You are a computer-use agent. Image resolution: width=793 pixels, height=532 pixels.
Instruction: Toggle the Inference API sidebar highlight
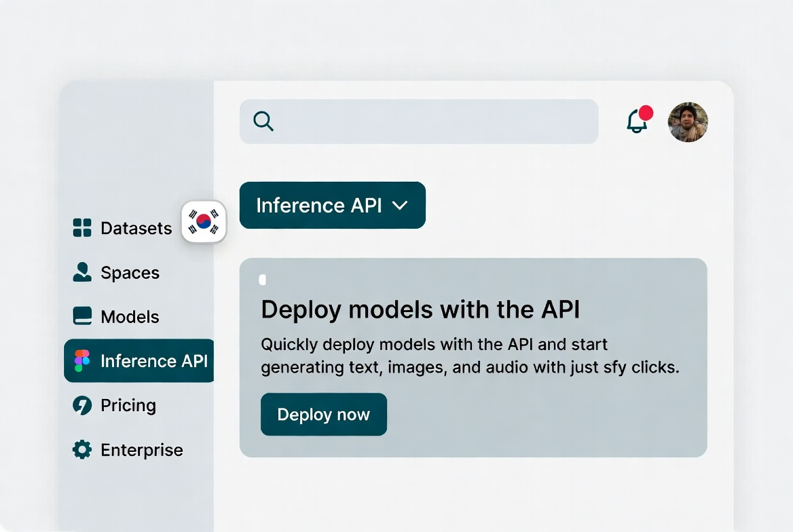(x=139, y=360)
